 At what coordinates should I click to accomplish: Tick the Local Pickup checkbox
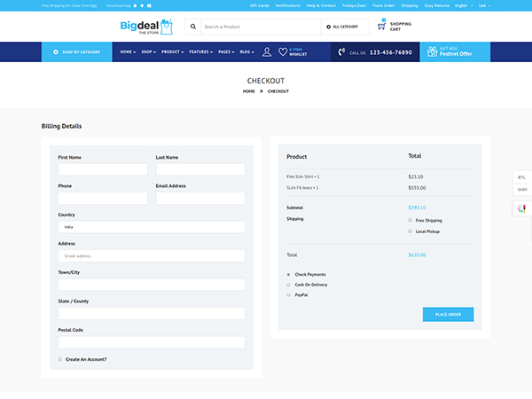[410, 231]
